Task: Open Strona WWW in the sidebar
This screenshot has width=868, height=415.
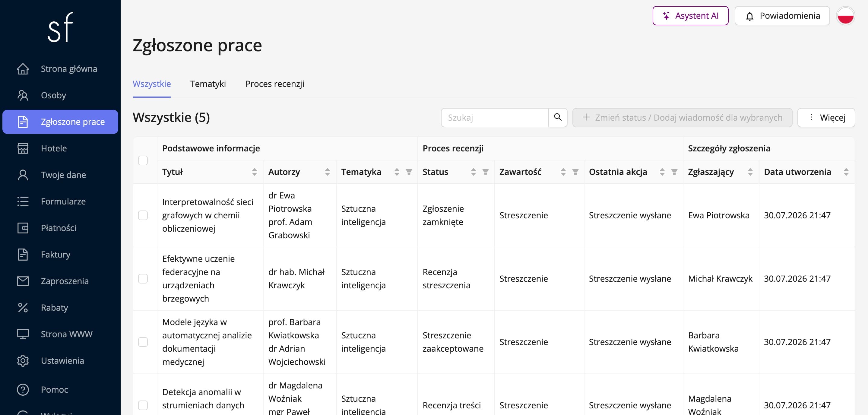Action: pyautogui.click(x=60, y=334)
